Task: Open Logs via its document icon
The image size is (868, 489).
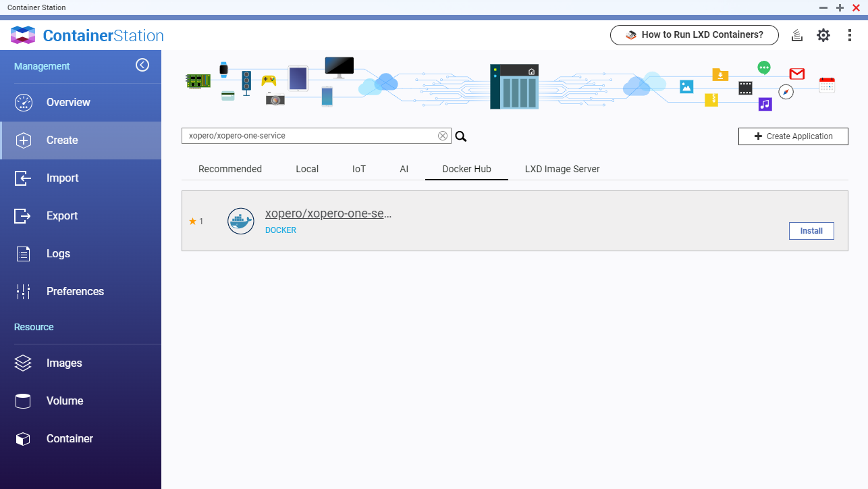Action: (23, 253)
